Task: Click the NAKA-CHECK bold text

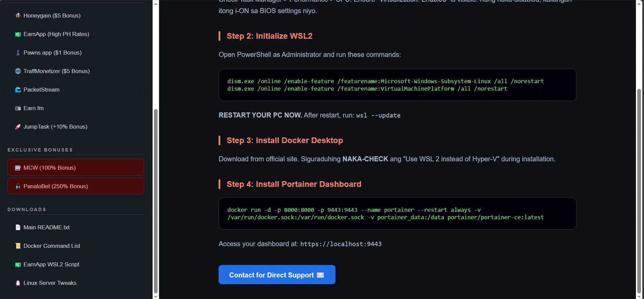Action: 365,159
